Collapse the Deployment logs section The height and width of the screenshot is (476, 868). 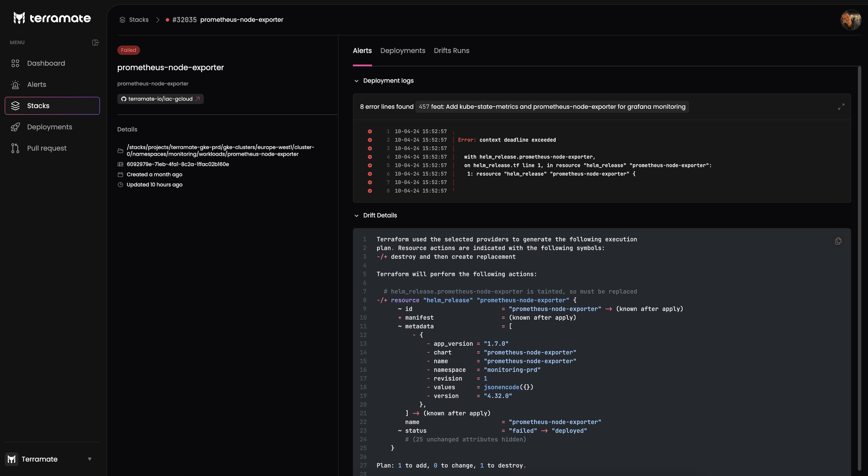click(x=356, y=81)
